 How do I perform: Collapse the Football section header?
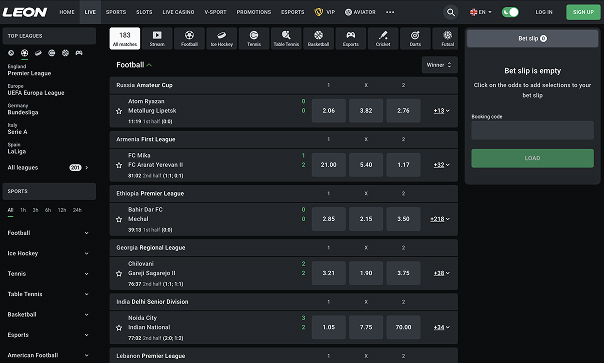click(x=134, y=65)
